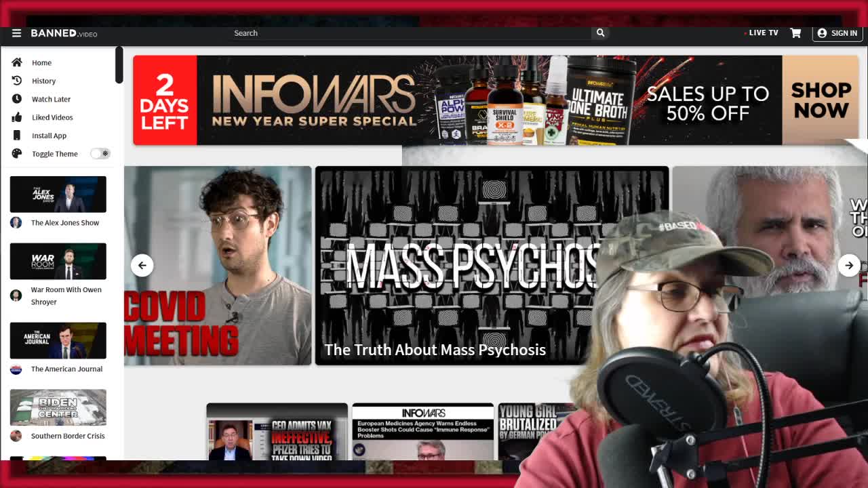Open CEO Admits Vax Ineffective video thumbnail
The image size is (868, 488).
point(277,432)
